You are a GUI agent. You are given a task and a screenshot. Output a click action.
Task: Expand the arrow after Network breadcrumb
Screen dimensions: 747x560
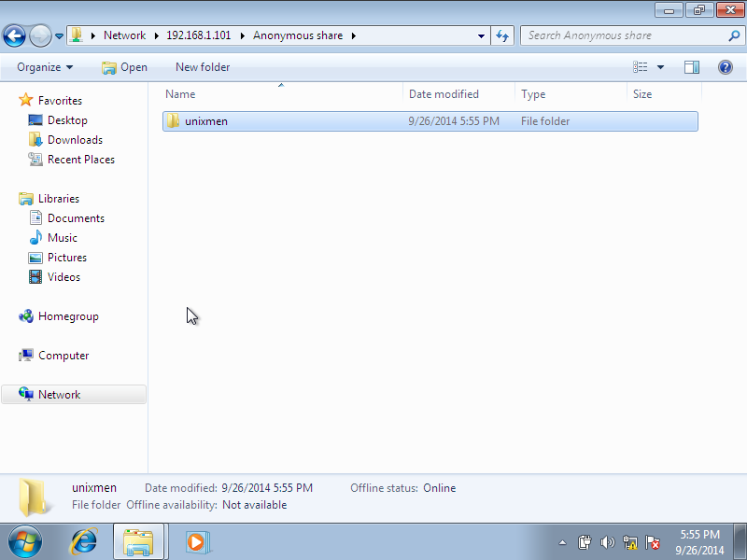coord(156,35)
